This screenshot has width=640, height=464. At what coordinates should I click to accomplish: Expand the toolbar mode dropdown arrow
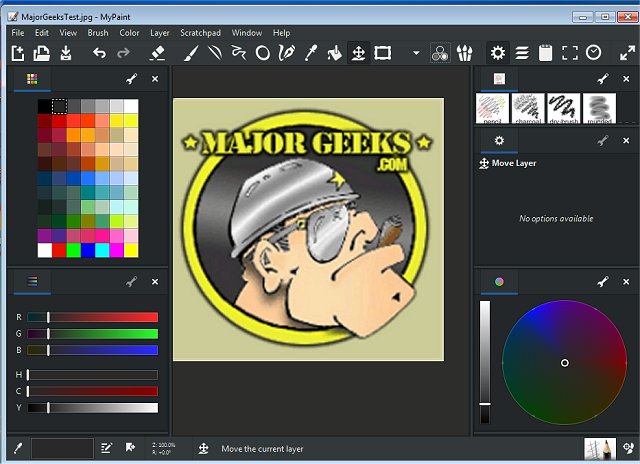416,52
